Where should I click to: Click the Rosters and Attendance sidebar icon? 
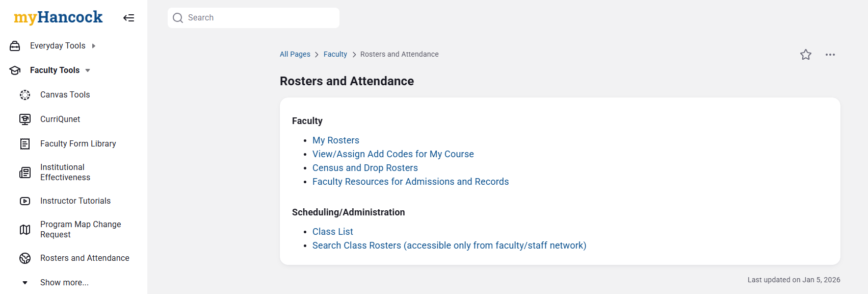pyautogui.click(x=25, y=258)
